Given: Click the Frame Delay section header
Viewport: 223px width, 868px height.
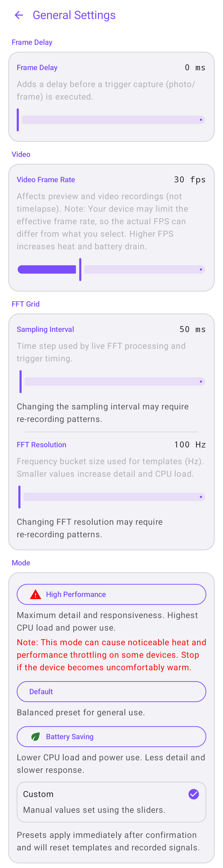Looking at the screenshot, I should (32, 42).
